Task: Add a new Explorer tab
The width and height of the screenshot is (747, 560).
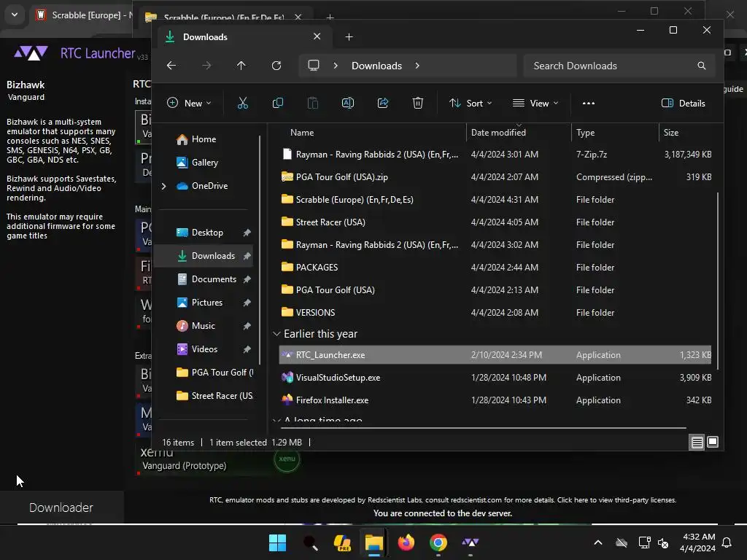Action: tap(349, 36)
